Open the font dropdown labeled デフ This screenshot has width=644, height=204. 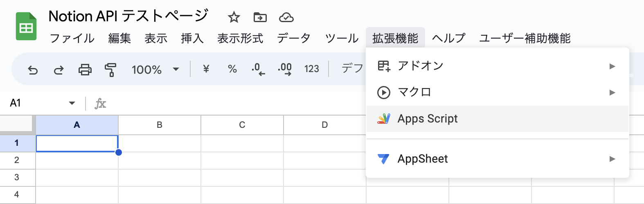[352, 68]
